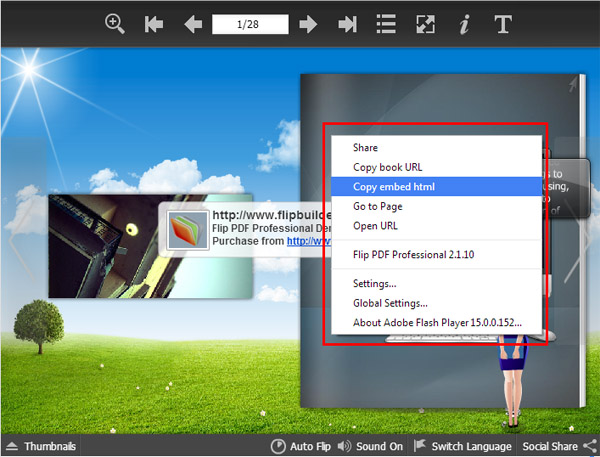This screenshot has height=457, width=600.
Task: Go to the previous page arrow
Action: click(x=193, y=24)
